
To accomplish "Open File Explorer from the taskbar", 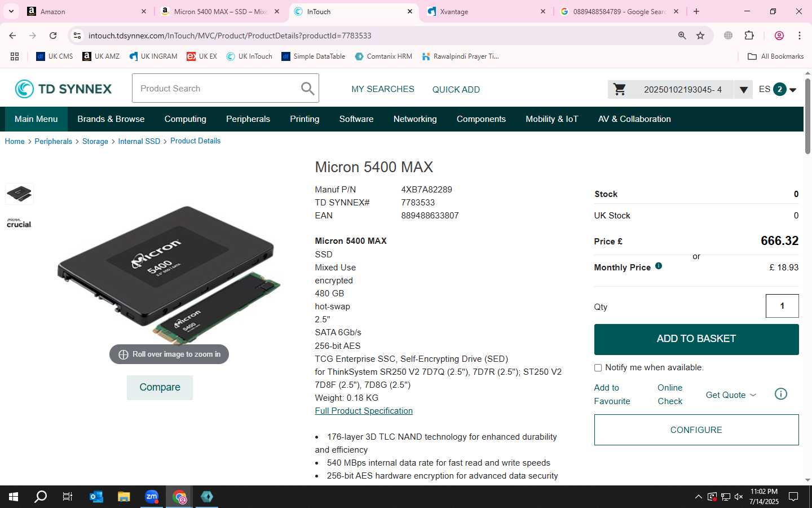I will click(124, 497).
